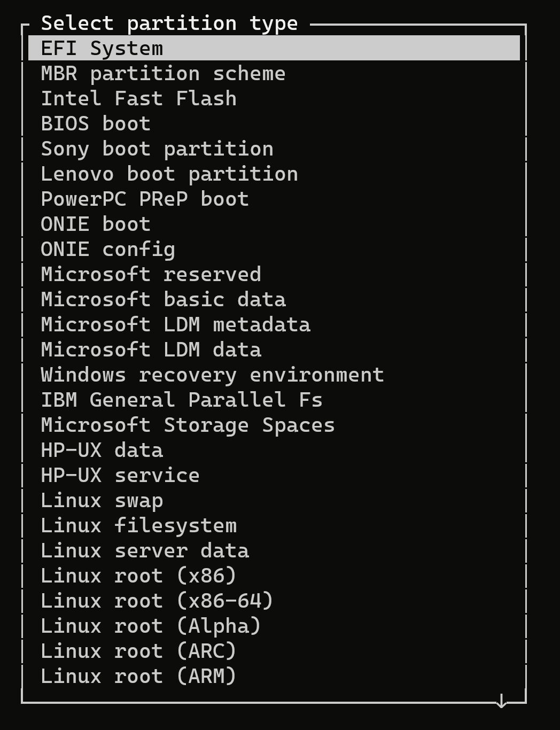Choose Lenovo boot partition
The image size is (560, 730).
click(x=170, y=174)
